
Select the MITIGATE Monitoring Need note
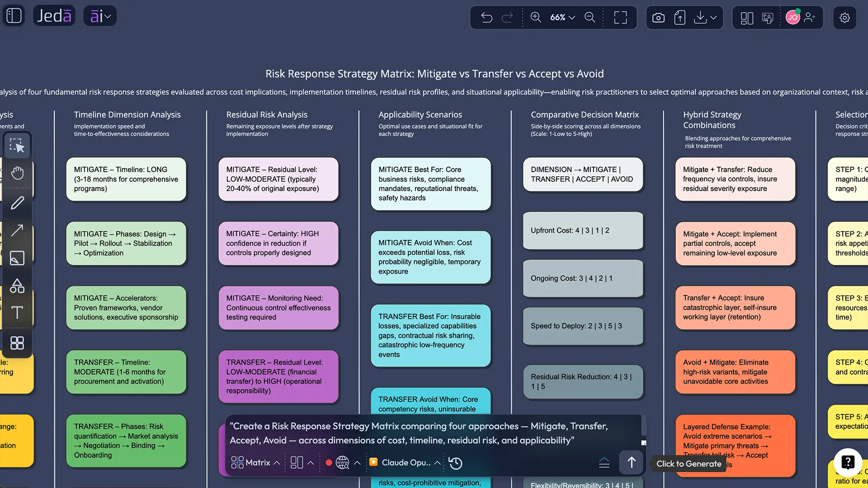278,308
